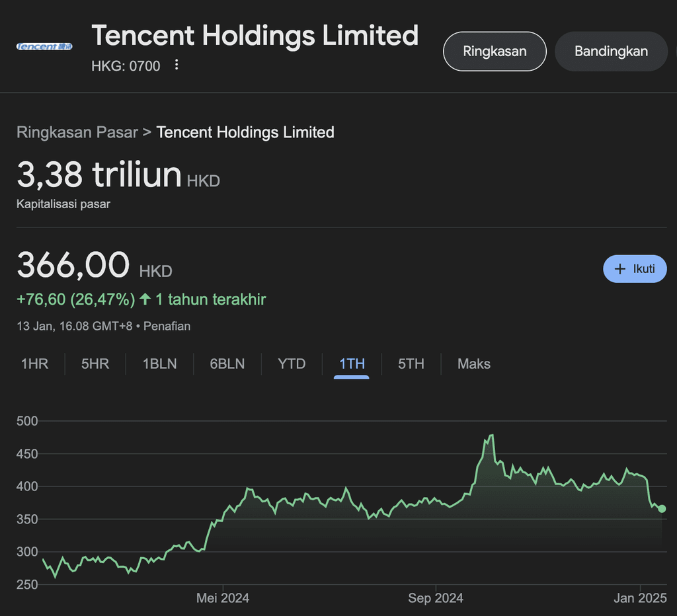
Task: Click the Tencent Holdings Limited breadcrumb
Action: coord(245,132)
